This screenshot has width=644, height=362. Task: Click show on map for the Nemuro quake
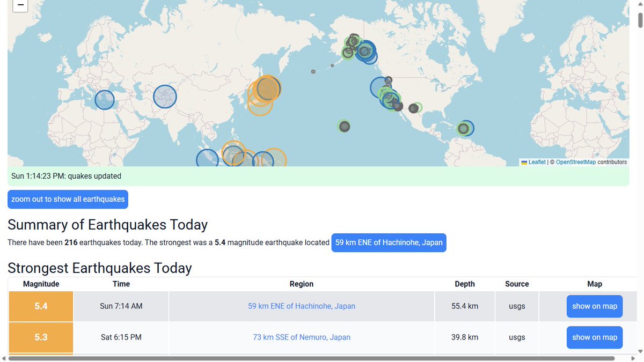tap(595, 337)
